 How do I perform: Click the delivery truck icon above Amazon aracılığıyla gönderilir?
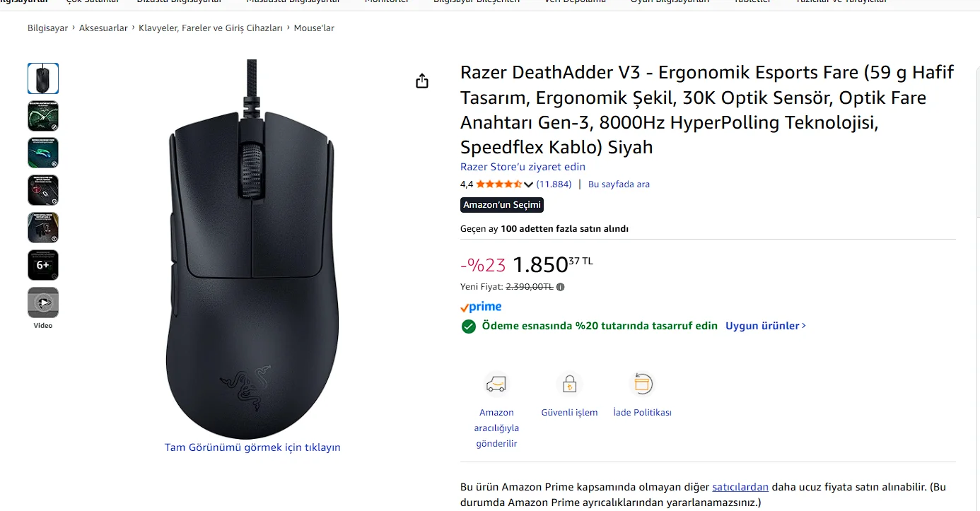point(496,384)
